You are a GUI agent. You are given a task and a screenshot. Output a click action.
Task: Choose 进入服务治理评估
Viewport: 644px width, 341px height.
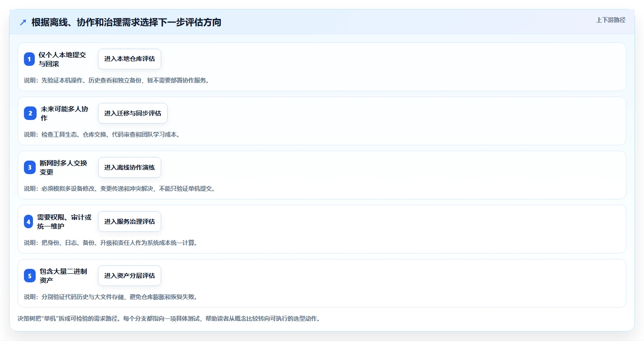[x=130, y=221]
